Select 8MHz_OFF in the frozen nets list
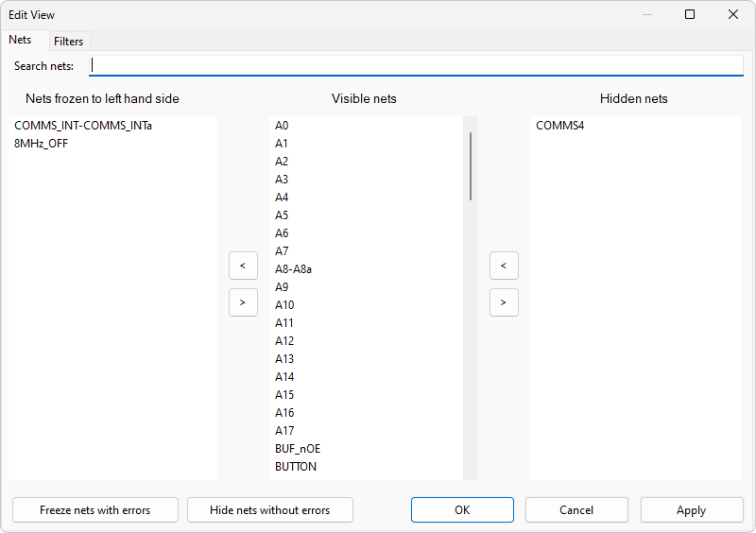 [42, 144]
